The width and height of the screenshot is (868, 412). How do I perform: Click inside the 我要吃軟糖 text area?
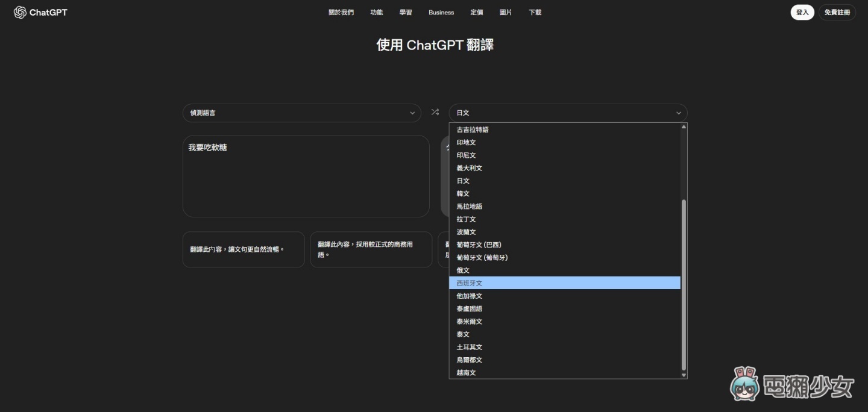pos(306,175)
